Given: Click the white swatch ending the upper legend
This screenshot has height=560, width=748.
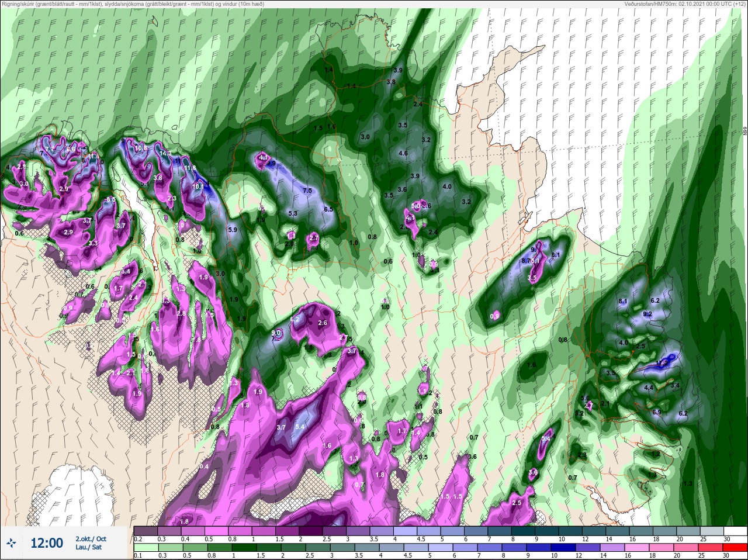Looking at the screenshot, I should coord(735,531).
